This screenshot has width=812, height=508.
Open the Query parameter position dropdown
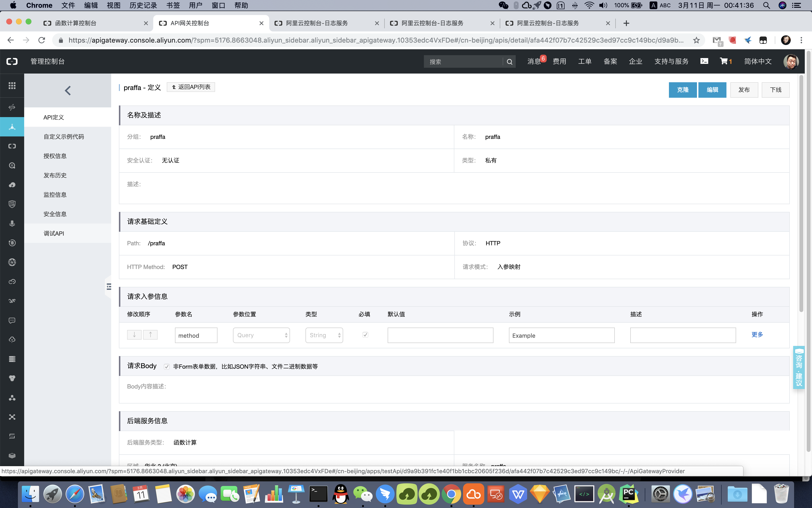[261, 335]
